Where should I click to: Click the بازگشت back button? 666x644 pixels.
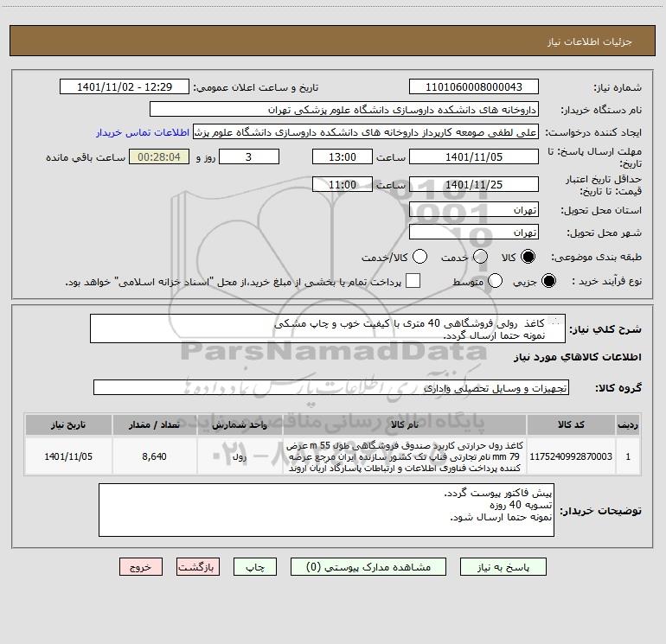pyautogui.click(x=198, y=567)
